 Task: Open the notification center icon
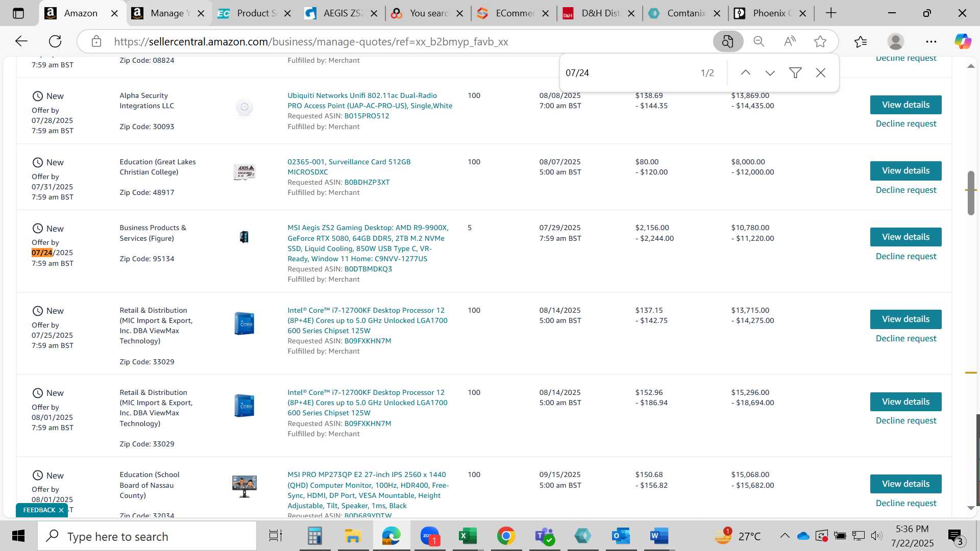[x=956, y=536]
